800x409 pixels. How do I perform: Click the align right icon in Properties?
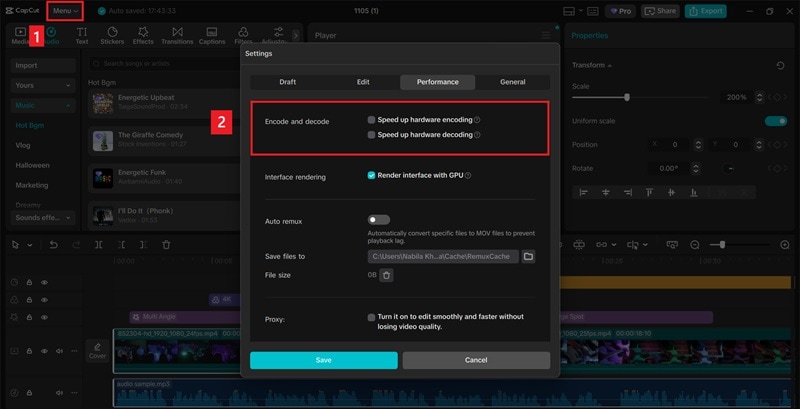pyautogui.click(x=628, y=192)
